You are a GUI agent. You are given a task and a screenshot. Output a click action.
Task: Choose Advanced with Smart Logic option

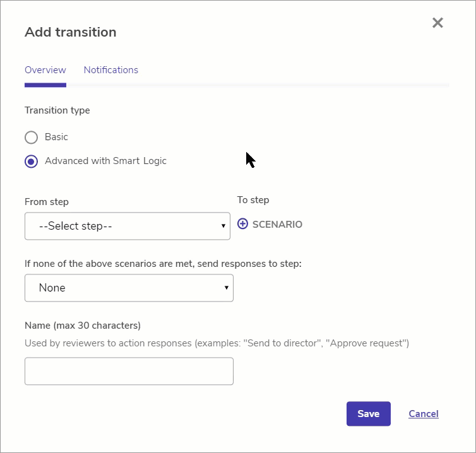point(32,161)
